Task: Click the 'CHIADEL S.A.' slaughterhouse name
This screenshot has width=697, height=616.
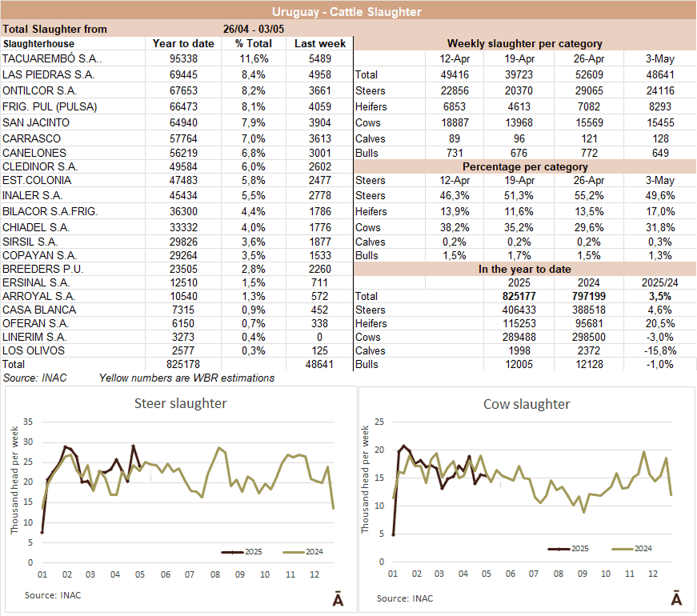Action: click(x=36, y=227)
